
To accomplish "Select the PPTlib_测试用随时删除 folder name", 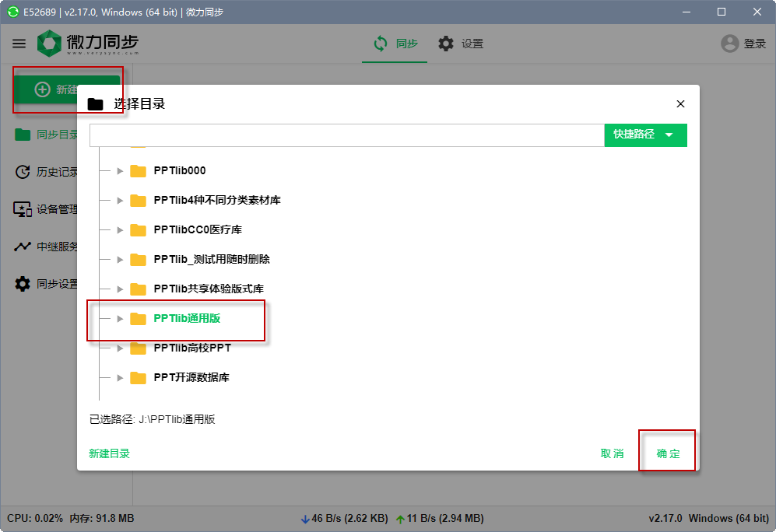I will 212,259.
